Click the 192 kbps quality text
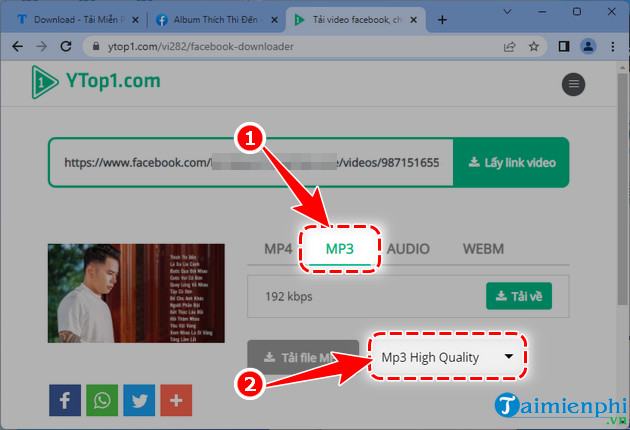The width and height of the screenshot is (630, 430). pyautogui.click(x=288, y=297)
